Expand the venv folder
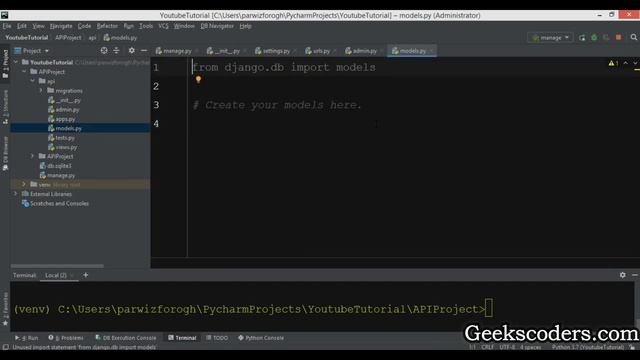 point(24,184)
